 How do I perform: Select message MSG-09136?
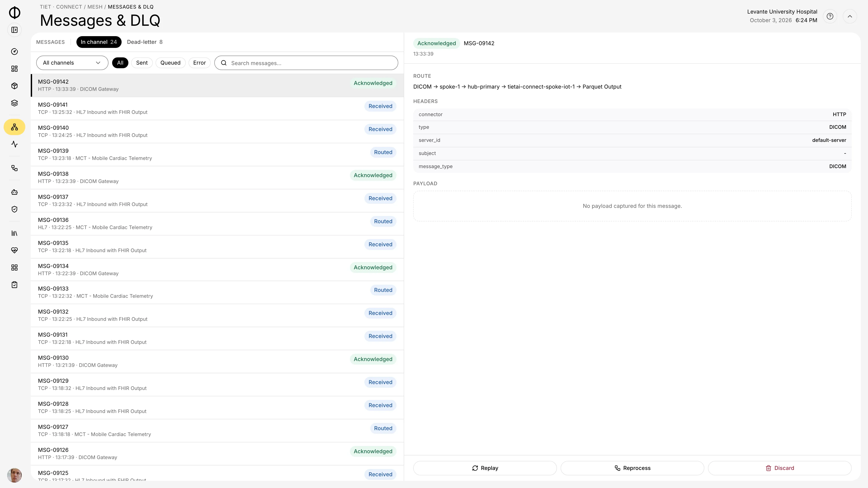(x=217, y=224)
